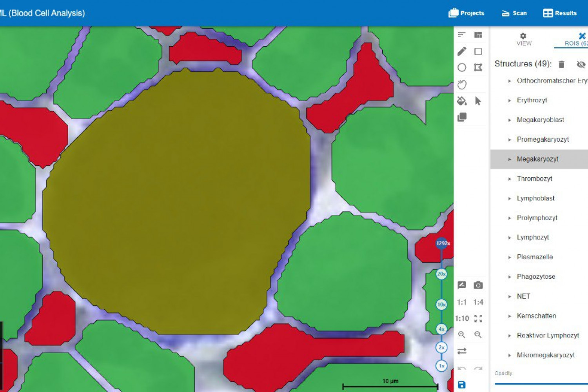Toggle fullscreen view with the expand icon
The width and height of the screenshot is (588, 392).
coord(478,318)
